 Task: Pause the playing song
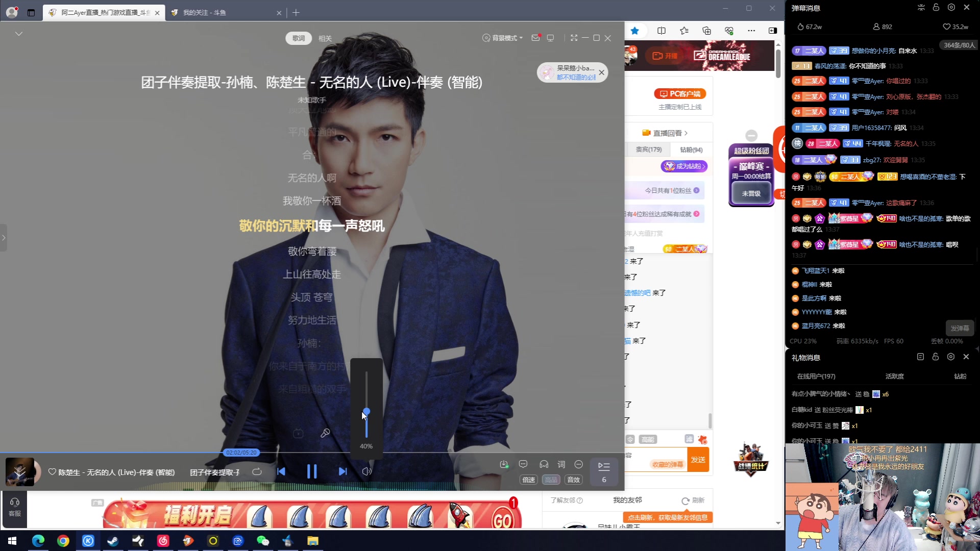click(312, 471)
